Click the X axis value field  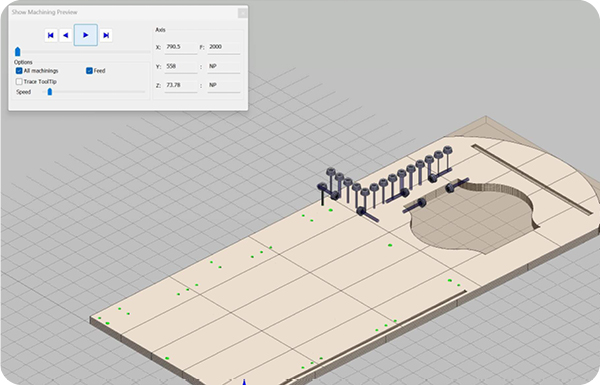tap(181, 47)
